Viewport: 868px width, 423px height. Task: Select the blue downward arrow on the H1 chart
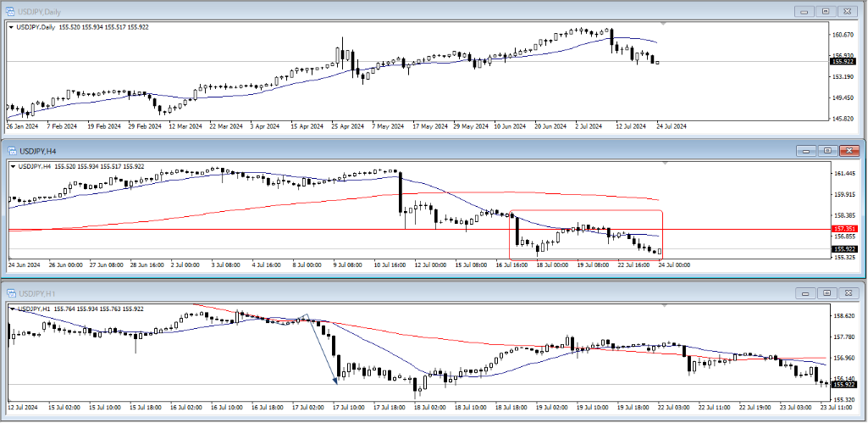320,349
